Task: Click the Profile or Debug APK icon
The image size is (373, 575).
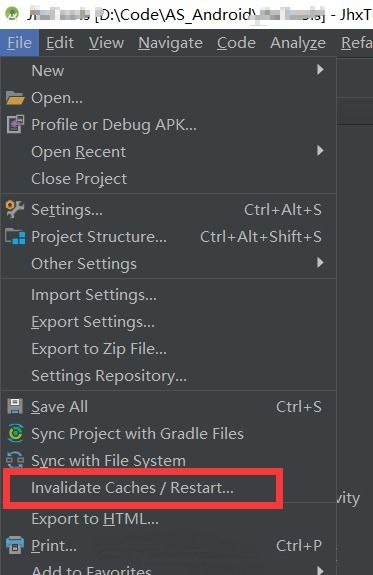Action: point(15,124)
